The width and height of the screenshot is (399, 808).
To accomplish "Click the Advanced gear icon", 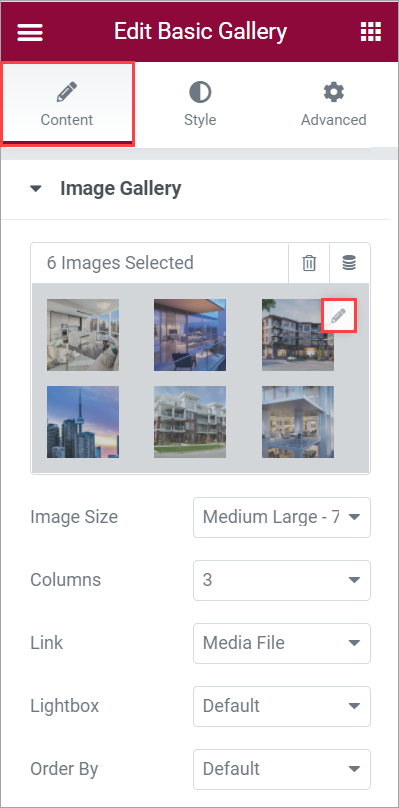I will coord(334,93).
